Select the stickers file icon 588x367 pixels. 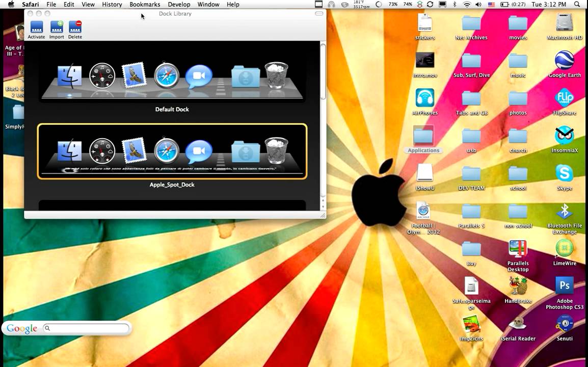click(425, 22)
